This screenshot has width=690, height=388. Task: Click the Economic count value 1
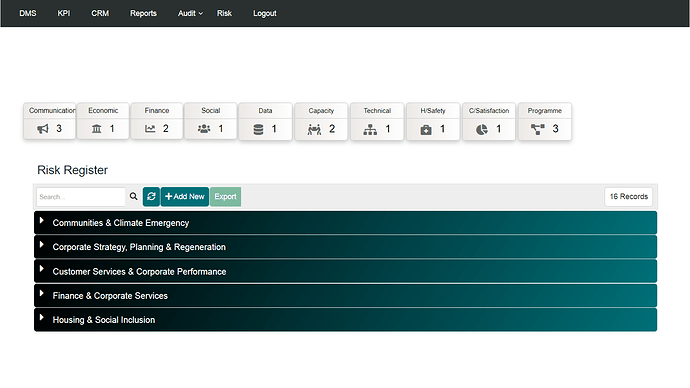(x=112, y=128)
